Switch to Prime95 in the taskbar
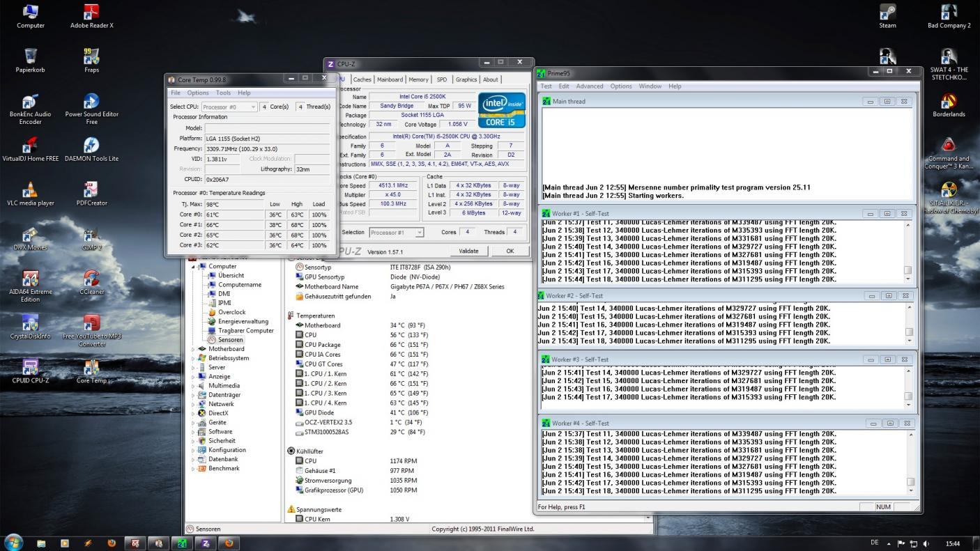 182,543
